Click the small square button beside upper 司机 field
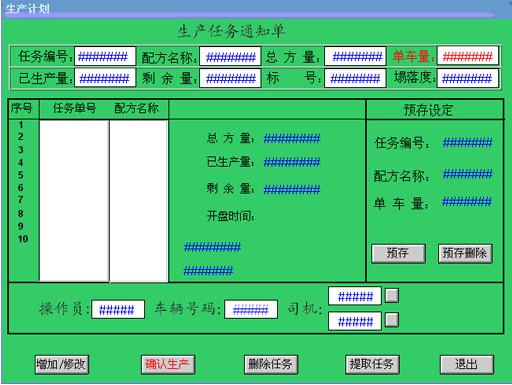This screenshot has height=385, width=512. [x=392, y=295]
